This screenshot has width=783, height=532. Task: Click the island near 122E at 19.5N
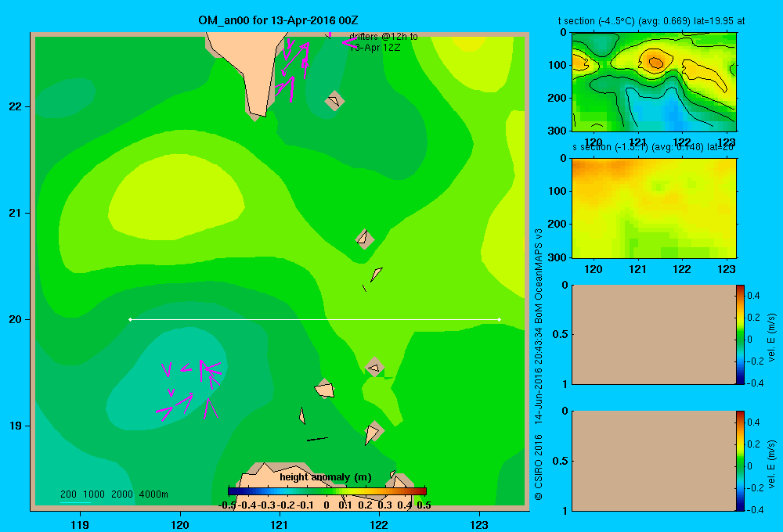tap(374, 367)
